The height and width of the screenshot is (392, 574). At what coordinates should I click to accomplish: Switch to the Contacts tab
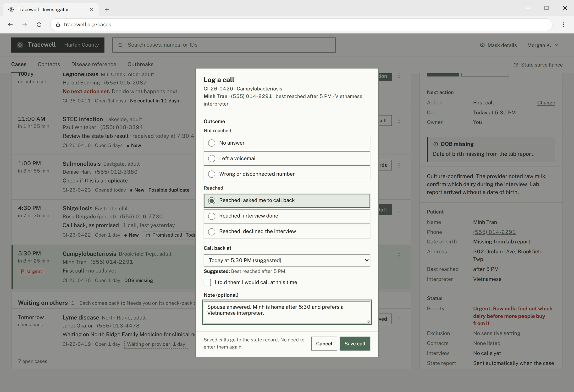click(x=49, y=65)
